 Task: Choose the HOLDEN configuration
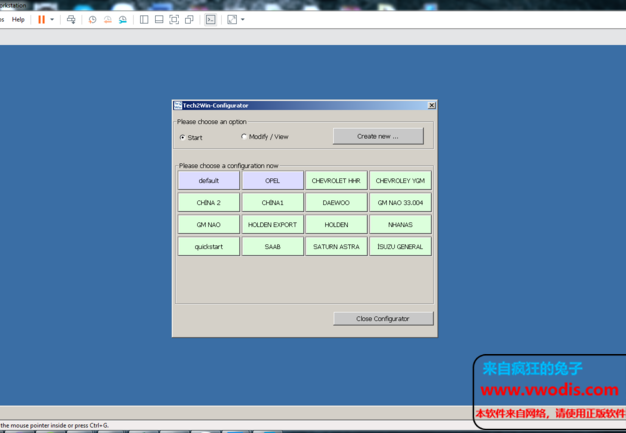pos(336,224)
